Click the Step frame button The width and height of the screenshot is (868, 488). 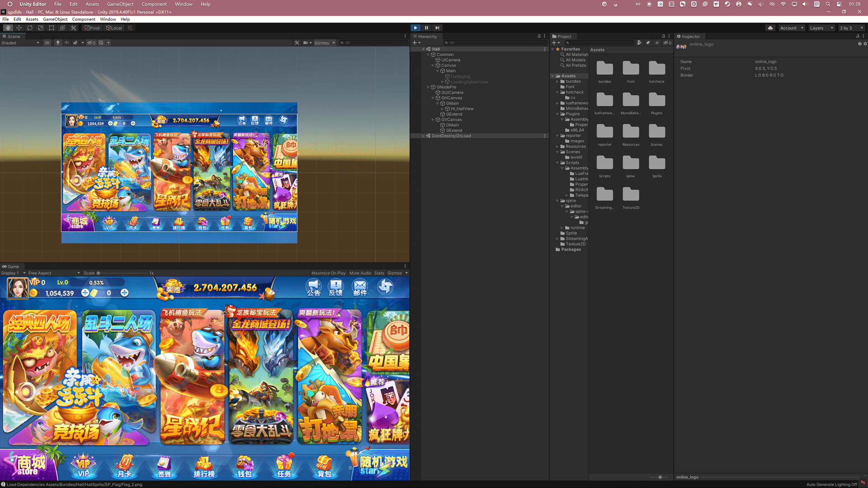[x=437, y=28]
